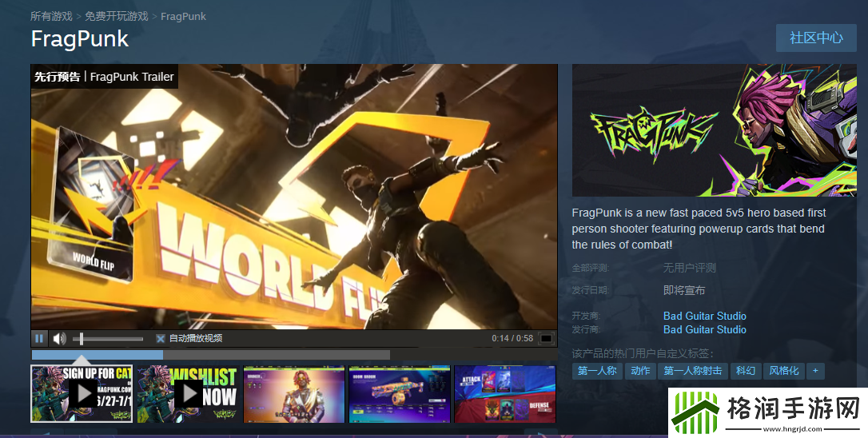Expand tags with the plus button

tap(815, 371)
